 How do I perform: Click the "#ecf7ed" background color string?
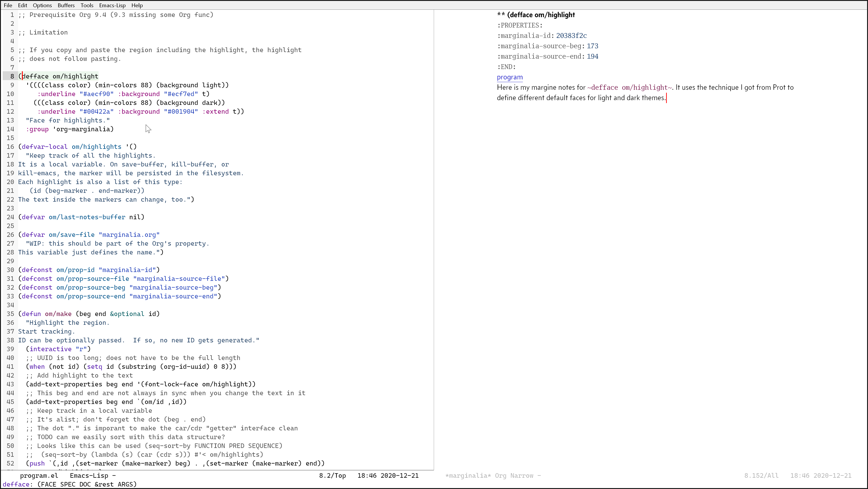(x=181, y=94)
